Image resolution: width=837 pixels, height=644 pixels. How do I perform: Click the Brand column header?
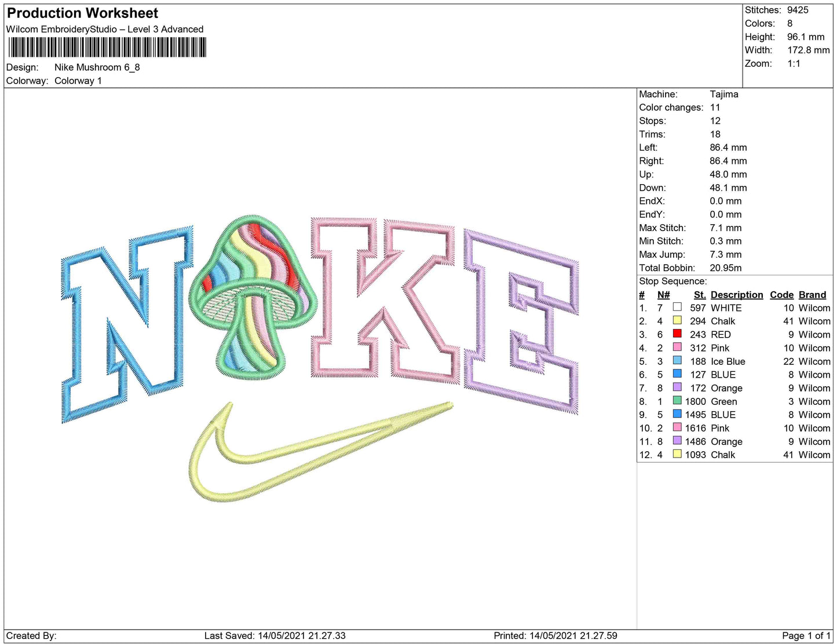(812, 295)
